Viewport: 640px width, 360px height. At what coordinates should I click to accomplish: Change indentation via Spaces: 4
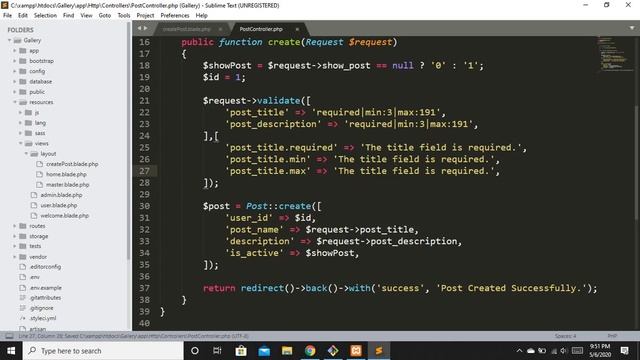pos(565,336)
